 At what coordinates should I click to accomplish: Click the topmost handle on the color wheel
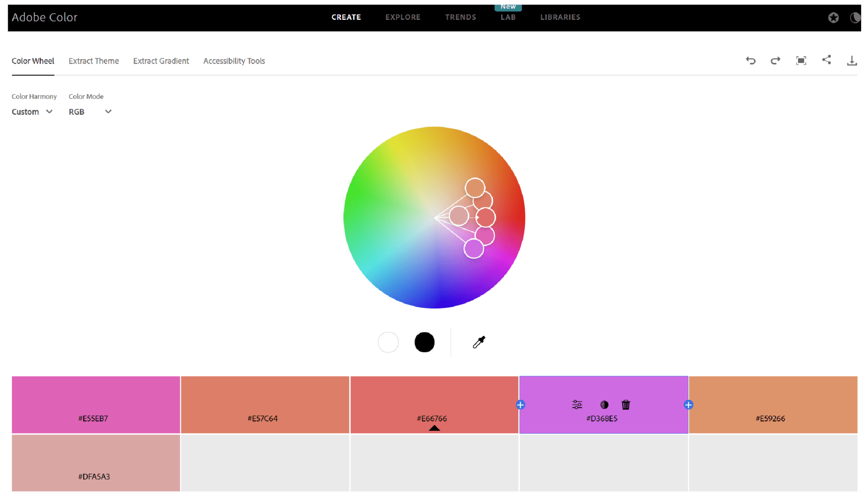(475, 187)
